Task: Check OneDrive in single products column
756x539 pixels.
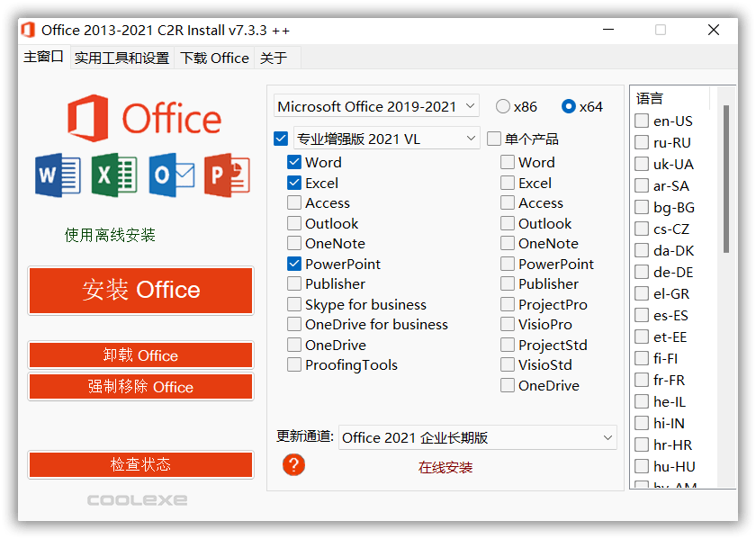Action: point(508,385)
